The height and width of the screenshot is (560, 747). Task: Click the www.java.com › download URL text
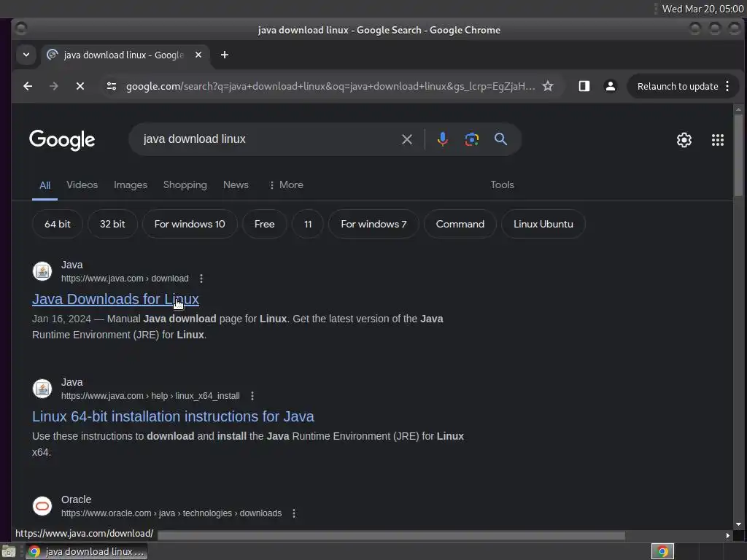click(x=125, y=278)
